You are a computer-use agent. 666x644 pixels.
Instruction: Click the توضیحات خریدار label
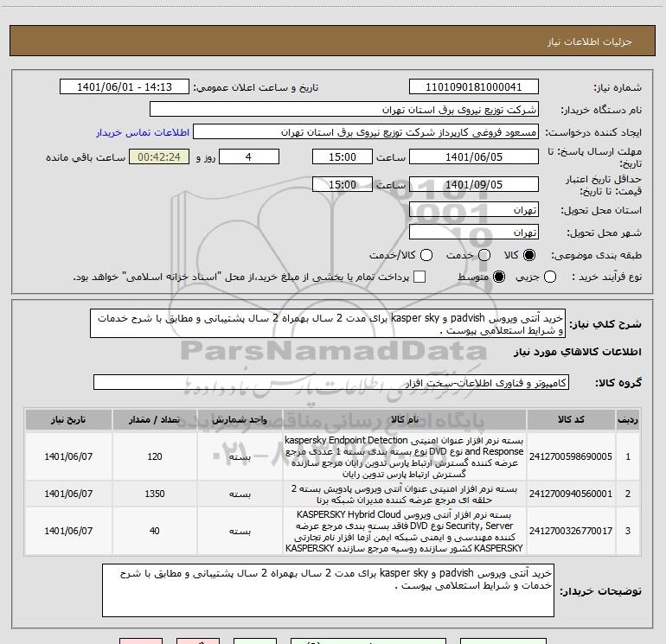[600, 591]
